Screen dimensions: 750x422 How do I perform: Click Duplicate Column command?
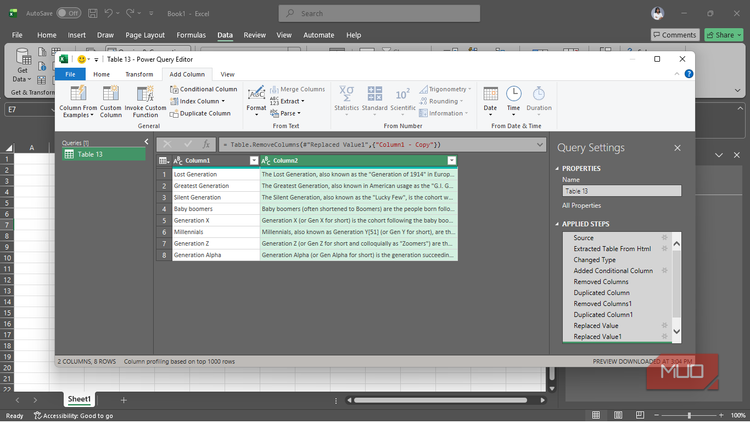(x=200, y=113)
